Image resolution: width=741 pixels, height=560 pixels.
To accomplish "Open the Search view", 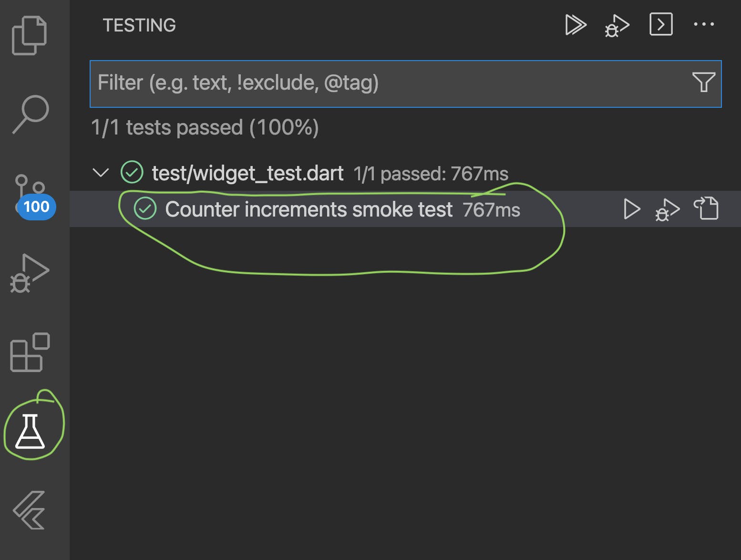I will 30,114.
